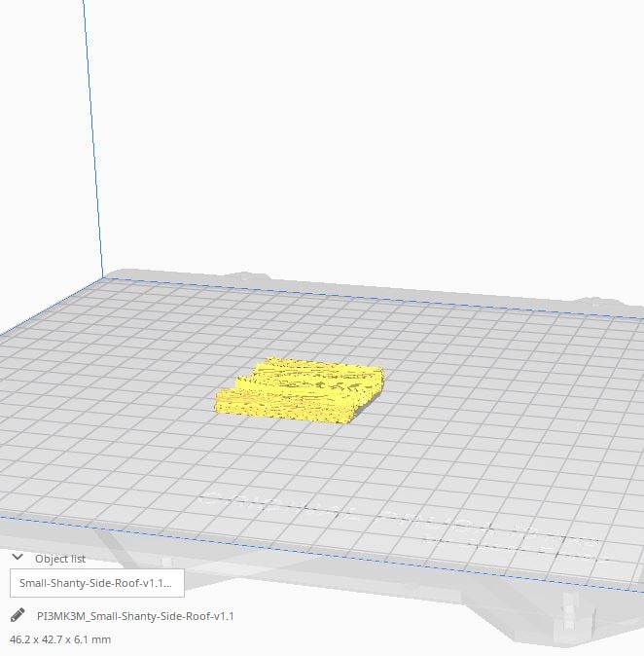Click the blue vertical axis line
The height and width of the screenshot is (656, 644).
pos(92,146)
